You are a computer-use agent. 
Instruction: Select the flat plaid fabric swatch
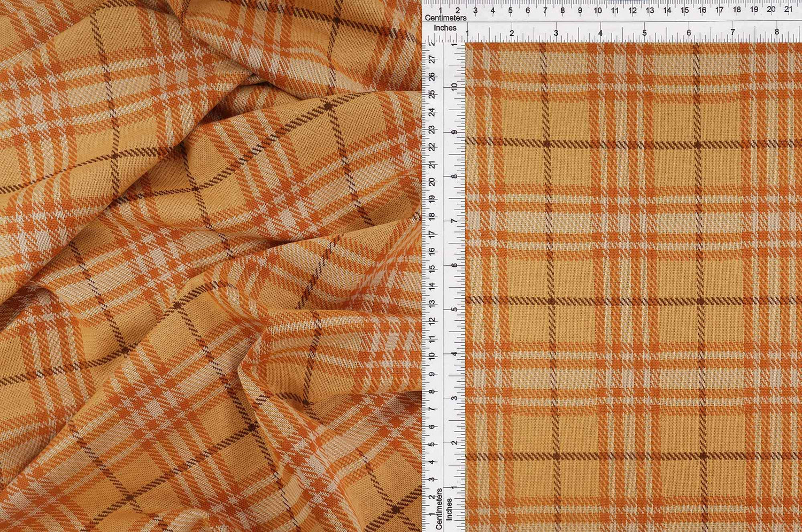coord(634,287)
